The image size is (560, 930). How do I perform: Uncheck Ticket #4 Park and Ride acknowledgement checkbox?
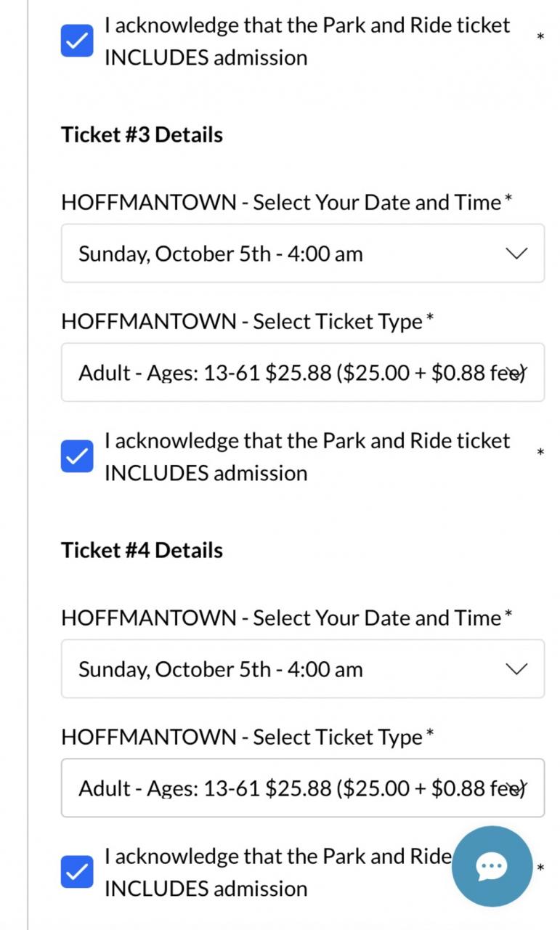pyautogui.click(x=77, y=872)
